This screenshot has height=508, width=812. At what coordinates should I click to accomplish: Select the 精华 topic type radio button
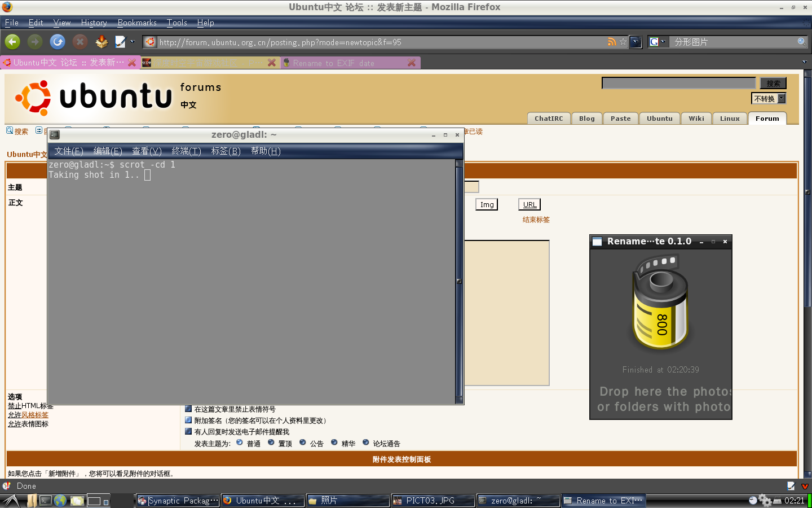pyautogui.click(x=334, y=443)
